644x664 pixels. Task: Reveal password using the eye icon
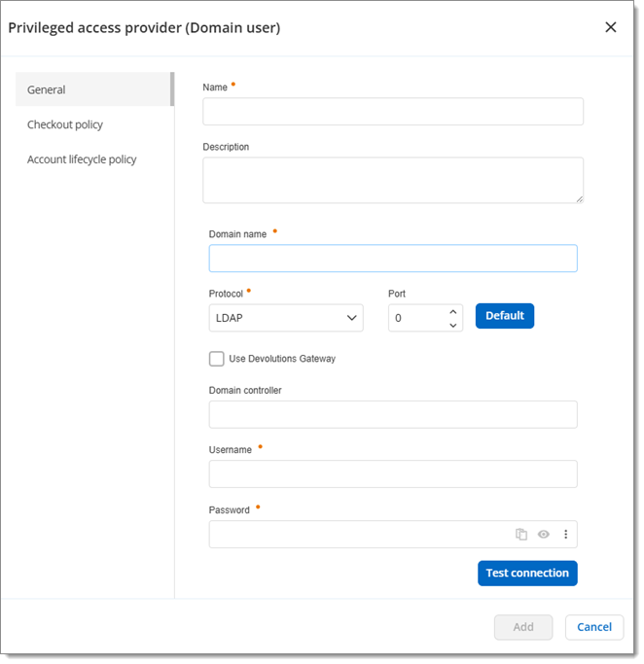543,535
